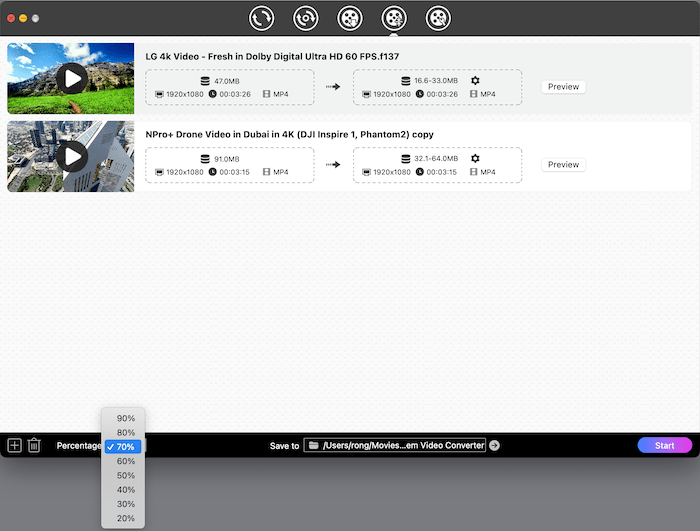This screenshot has width=700, height=531.
Task: Click the trash delete icon
Action: coord(34,446)
